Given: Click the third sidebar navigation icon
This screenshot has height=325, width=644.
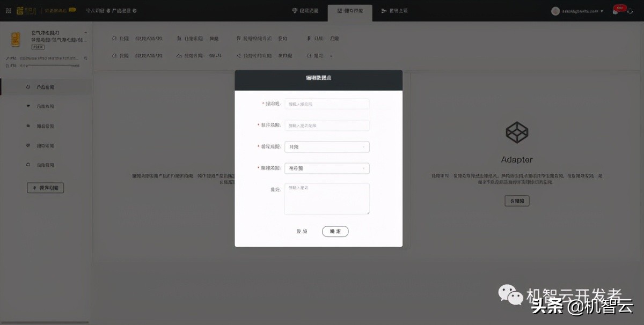Looking at the screenshot, I should tap(28, 125).
